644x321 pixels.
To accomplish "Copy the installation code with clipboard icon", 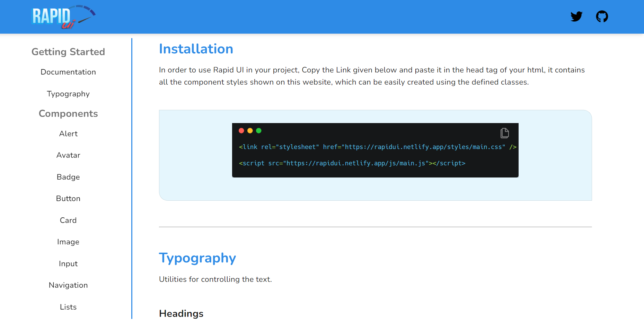I will [x=504, y=133].
